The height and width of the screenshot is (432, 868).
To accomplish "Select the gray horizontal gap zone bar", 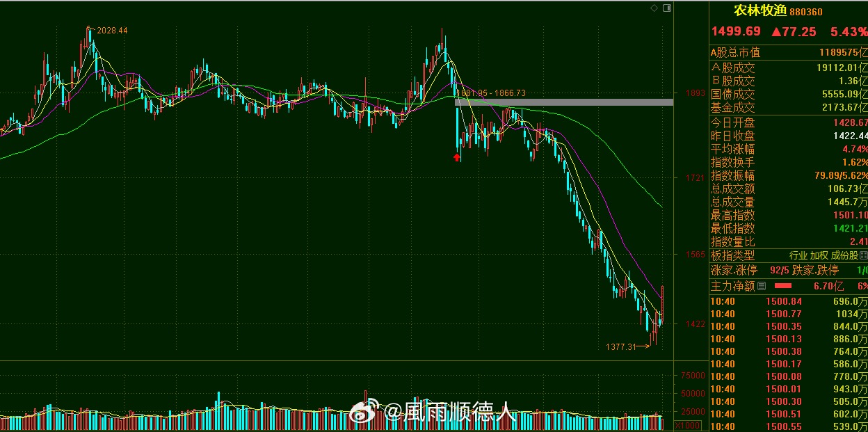I will [564, 102].
